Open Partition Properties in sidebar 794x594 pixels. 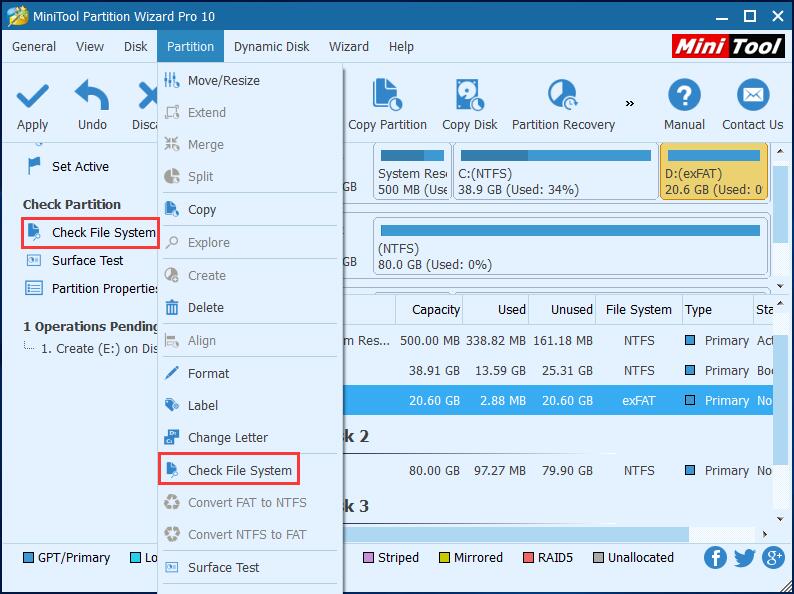(x=104, y=288)
